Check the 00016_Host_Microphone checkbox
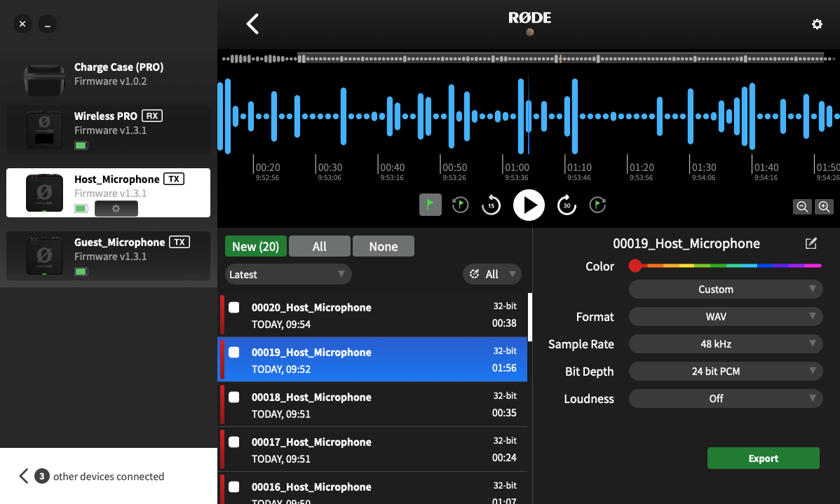The image size is (840, 504). pos(234,487)
